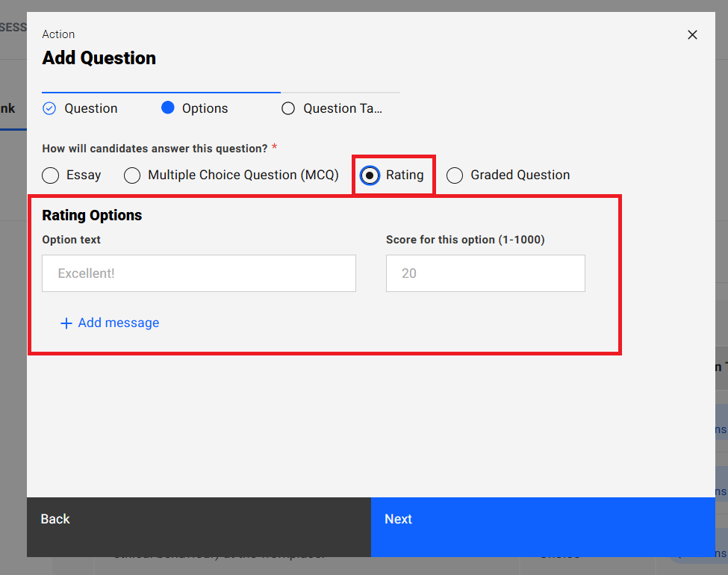Open the Options step label
The height and width of the screenshot is (575, 728).
coord(205,108)
